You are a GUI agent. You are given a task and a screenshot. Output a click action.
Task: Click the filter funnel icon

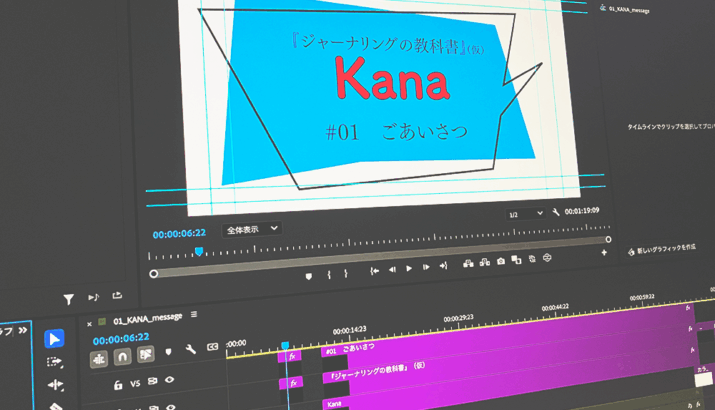68,299
